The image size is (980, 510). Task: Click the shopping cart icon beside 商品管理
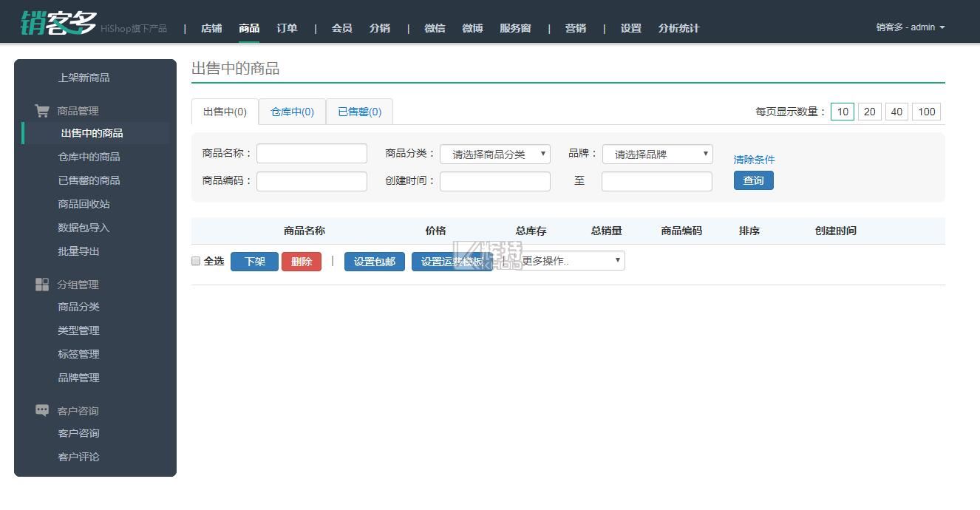(x=42, y=110)
